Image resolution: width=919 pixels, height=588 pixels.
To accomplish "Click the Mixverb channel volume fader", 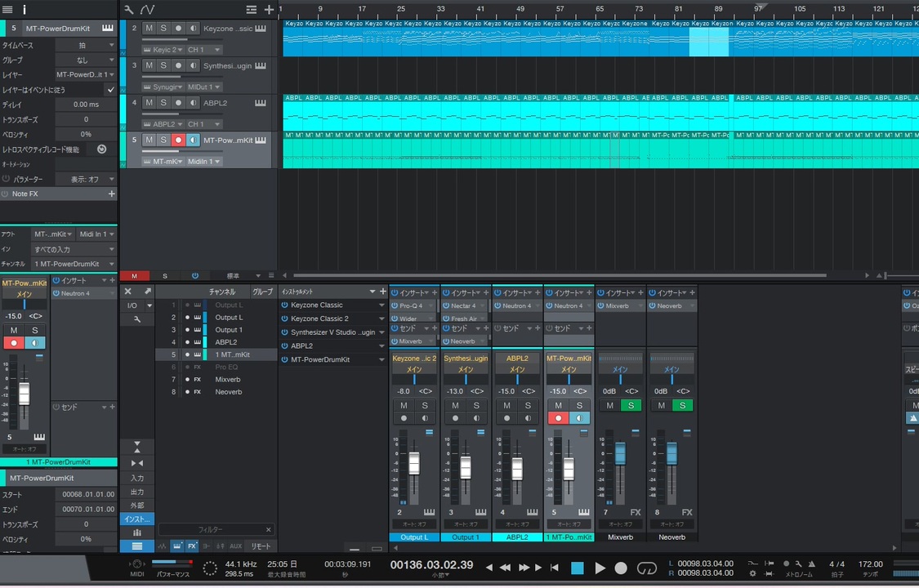I will (x=620, y=454).
